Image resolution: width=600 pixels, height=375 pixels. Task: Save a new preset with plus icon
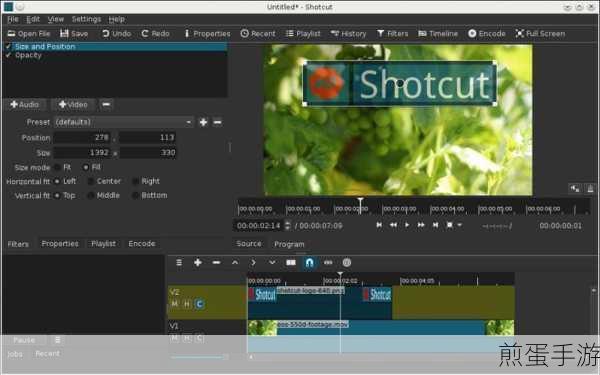[203, 122]
